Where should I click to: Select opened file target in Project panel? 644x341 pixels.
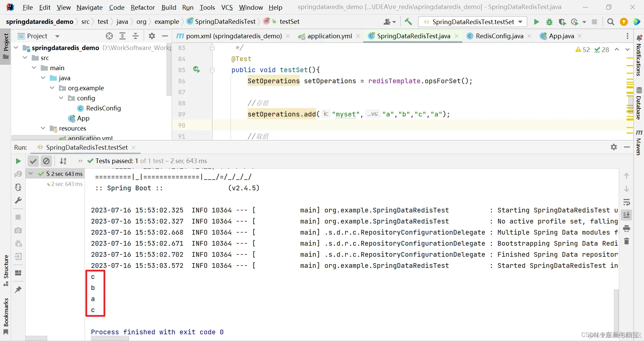coord(109,36)
